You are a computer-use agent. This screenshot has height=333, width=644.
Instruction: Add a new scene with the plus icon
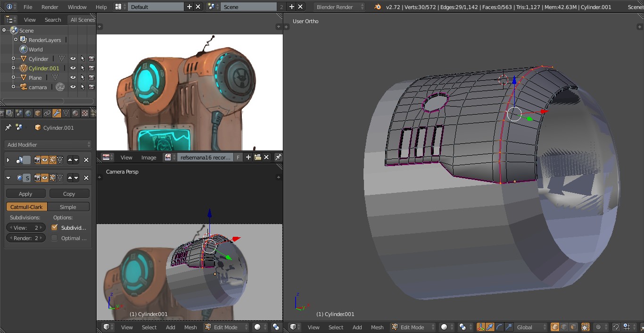[x=291, y=7]
